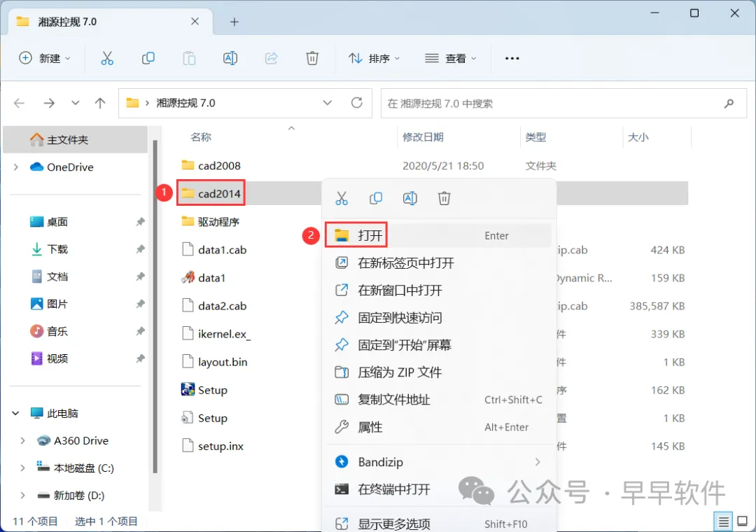Expand OneDrive in the navigation pane
Screen dimensions: 756x532
click(x=16, y=167)
